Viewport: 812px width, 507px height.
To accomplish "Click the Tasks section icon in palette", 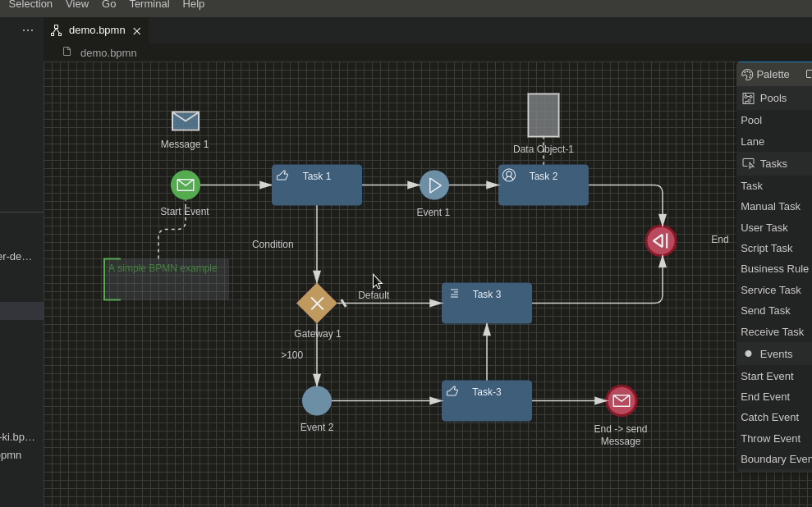I will click(748, 163).
